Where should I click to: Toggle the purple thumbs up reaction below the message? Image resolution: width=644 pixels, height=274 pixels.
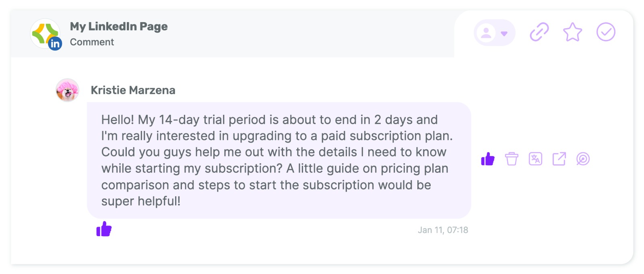tap(104, 229)
